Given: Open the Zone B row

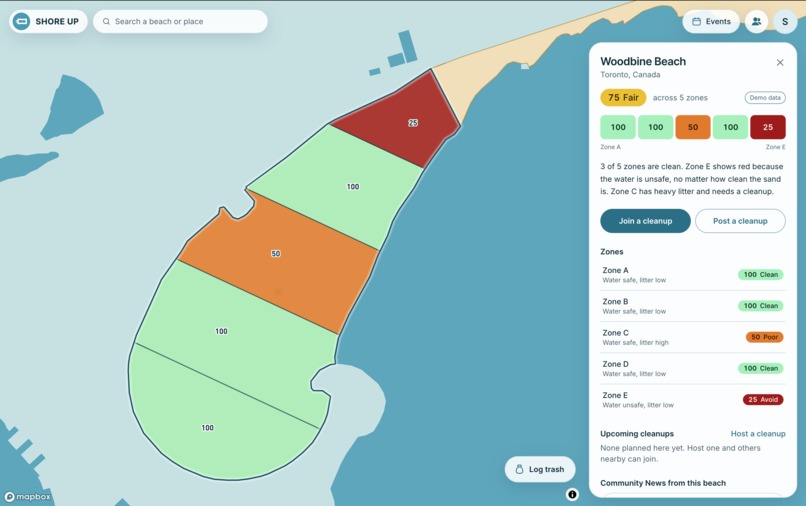Looking at the screenshot, I should point(693,306).
